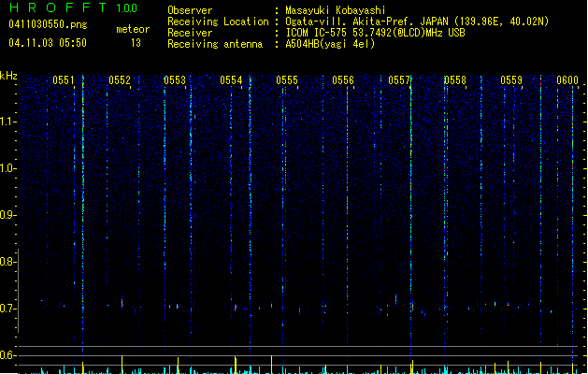The image size is (588, 374).
Task: Click observer name Masayuki Kobayashi
Action: 336,10
